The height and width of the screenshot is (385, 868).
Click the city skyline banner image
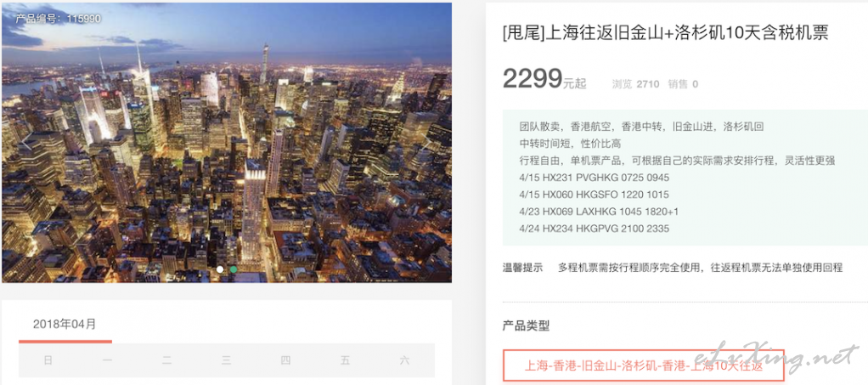(227, 143)
